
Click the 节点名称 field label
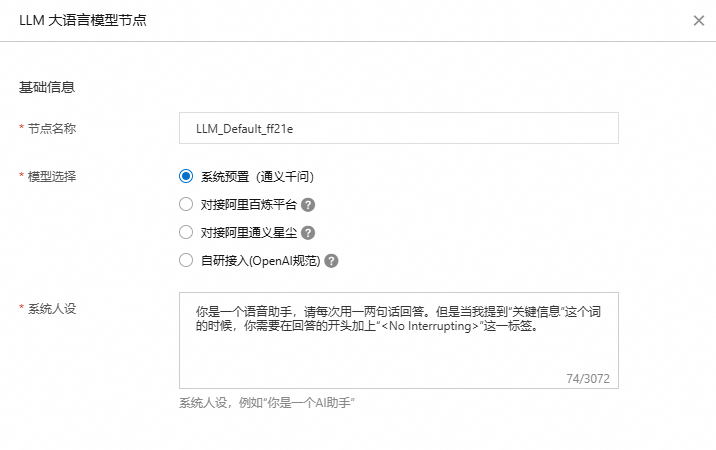tap(51, 128)
